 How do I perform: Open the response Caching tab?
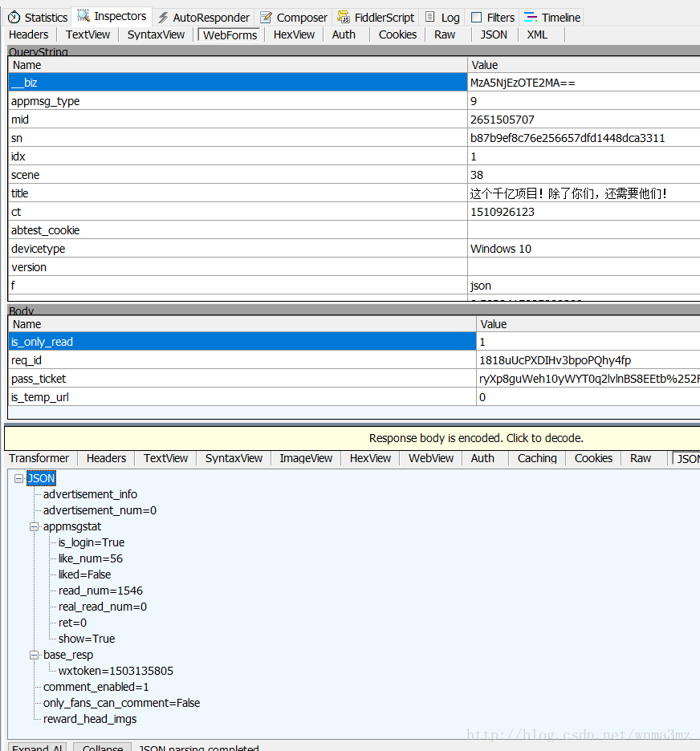pos(537,458)
